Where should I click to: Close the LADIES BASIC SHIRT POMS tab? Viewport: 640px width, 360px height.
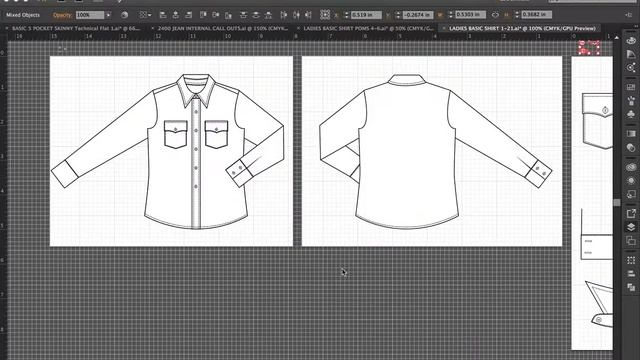pyautogui.click(x=298, y=29)
